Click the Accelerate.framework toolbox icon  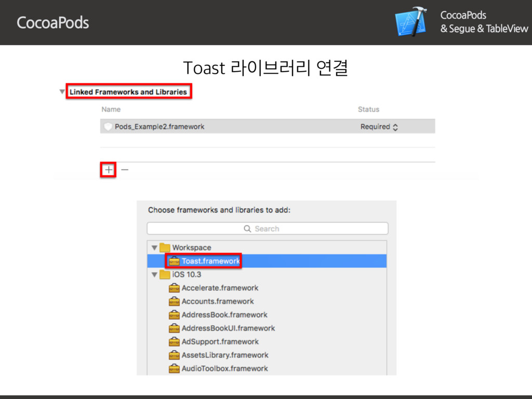(x=174, y=288)
